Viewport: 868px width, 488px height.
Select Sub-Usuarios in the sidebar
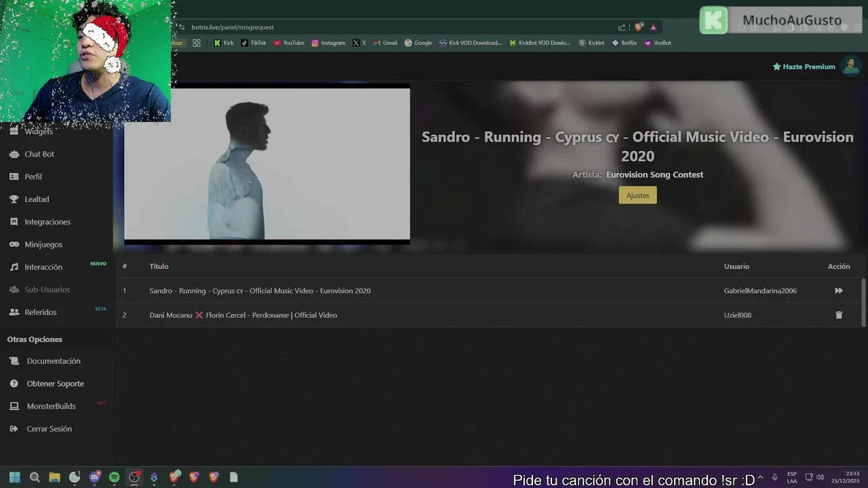47,289
